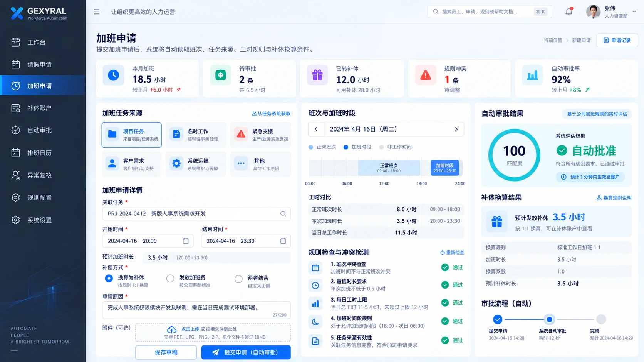Click the 加班时段 block on timeline
Image resolution: width=644 pixels, height=362 pixels.
click(x=445, y=168)
